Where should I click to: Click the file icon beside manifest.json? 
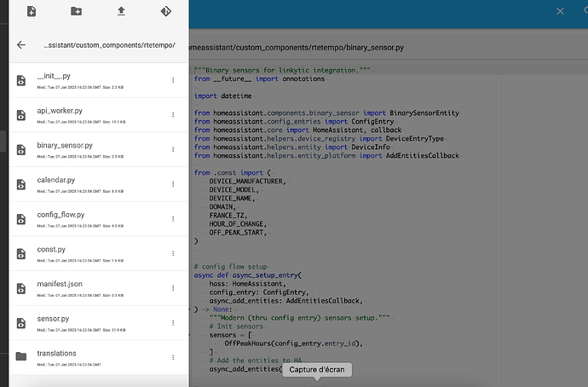21,288
